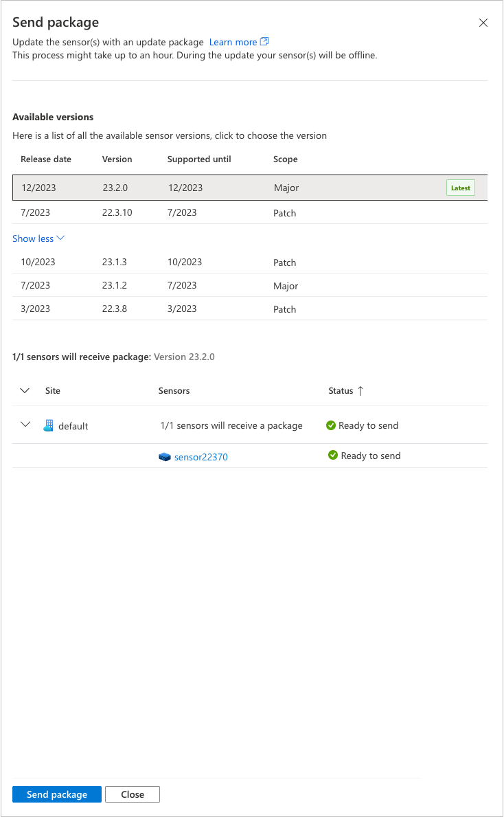504x817 pixels.
Task: Open the Learn more link
Action: tap(233, 42)
